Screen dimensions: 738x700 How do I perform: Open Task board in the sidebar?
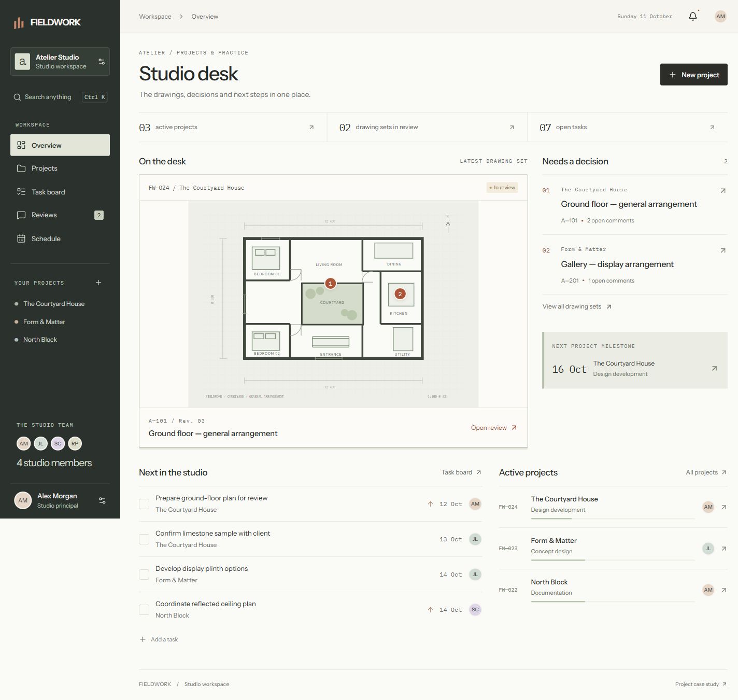pyautogui.click(x=60, y=192)
